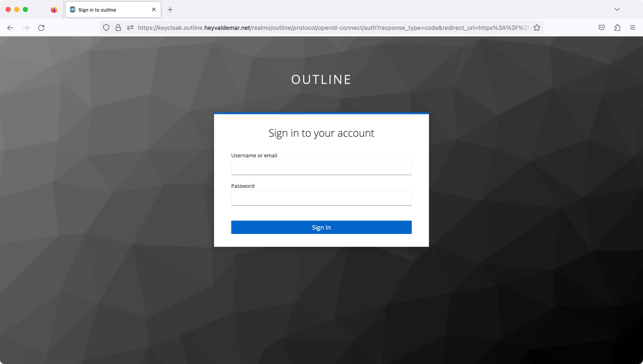Click the site permissions icon in address bar
This screenshot has height=364, width=643.
point(130,27)
